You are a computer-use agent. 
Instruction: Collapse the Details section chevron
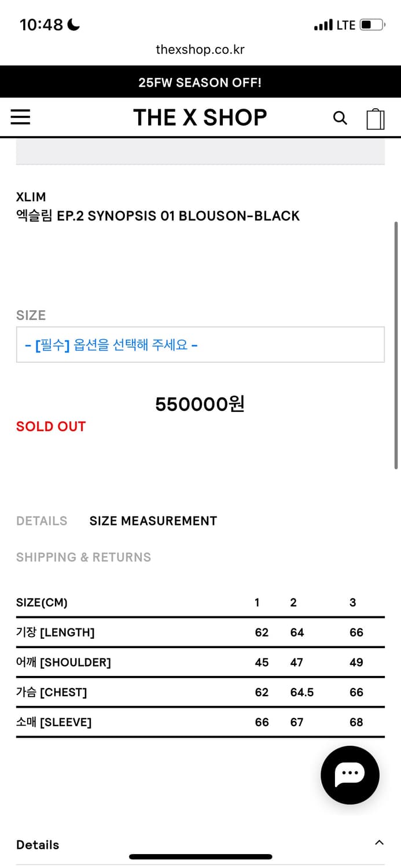pyautogui.click(x=379, y=843)
